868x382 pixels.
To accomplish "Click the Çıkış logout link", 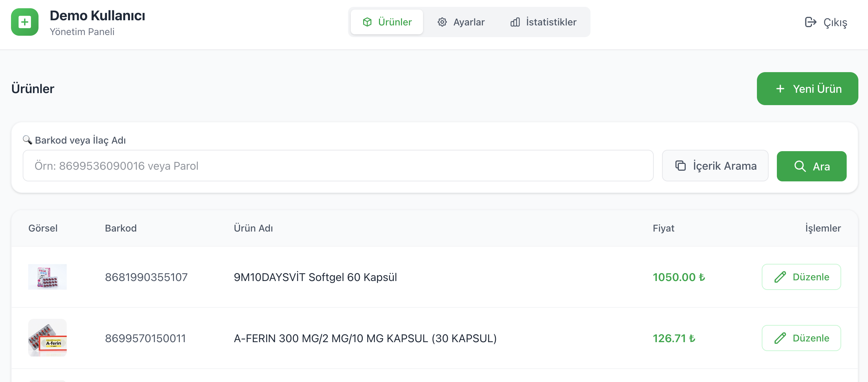I will (826, 22).
